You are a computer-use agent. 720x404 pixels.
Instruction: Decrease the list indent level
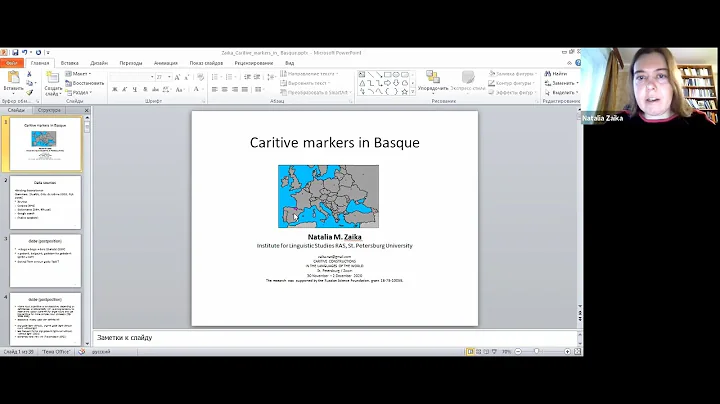point(247,77)
